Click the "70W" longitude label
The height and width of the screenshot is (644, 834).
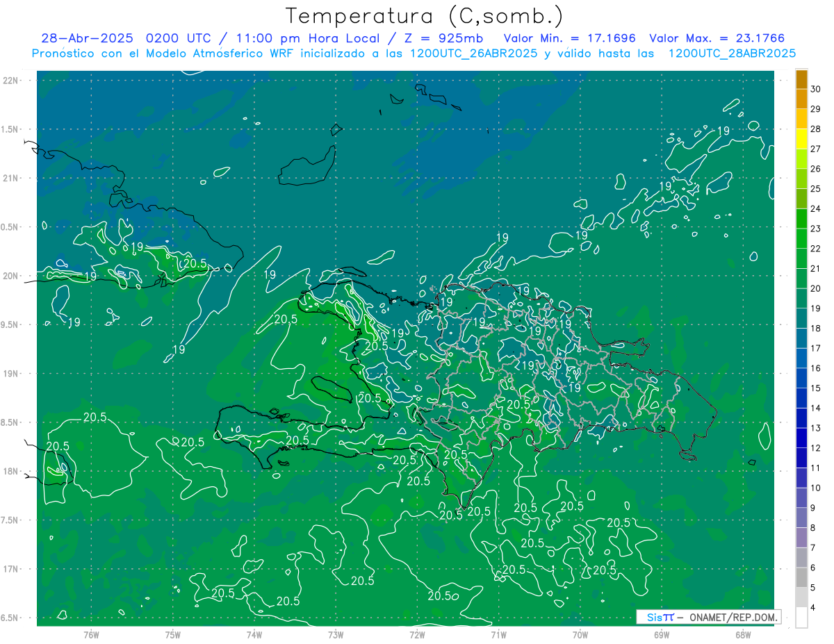point(580,634)
